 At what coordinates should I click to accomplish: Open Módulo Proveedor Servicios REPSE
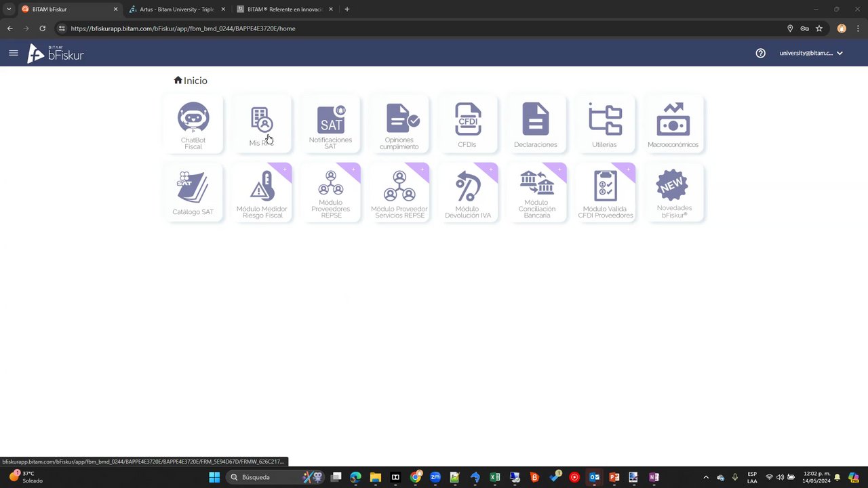click(x=399, y=193)
